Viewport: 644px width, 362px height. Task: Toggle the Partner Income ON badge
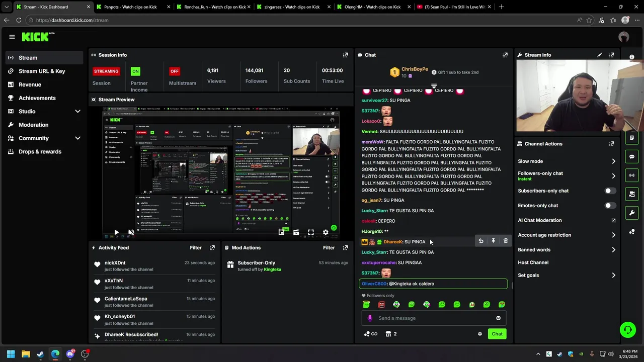[x=135, y=71]
